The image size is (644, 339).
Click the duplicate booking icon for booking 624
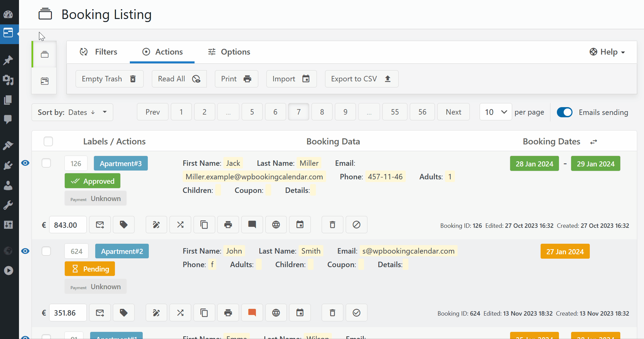204,313
